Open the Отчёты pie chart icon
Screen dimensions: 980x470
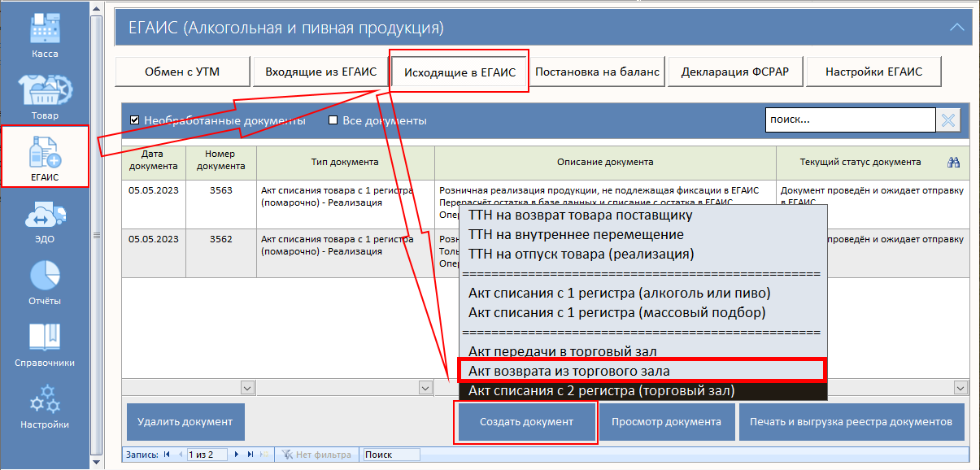click(x=45, y=278)
